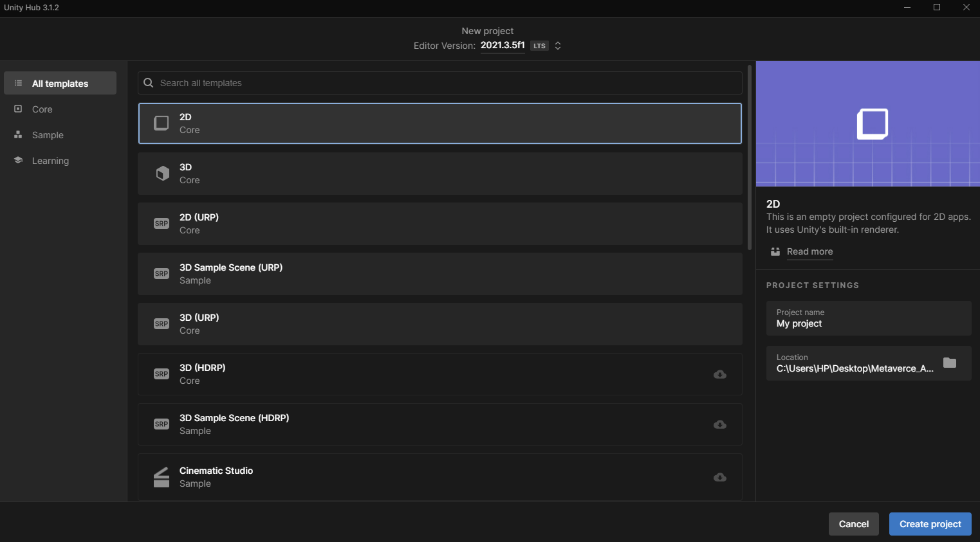Browse location with the folder icon
This screenshot has width=980, height=542.
950,363
